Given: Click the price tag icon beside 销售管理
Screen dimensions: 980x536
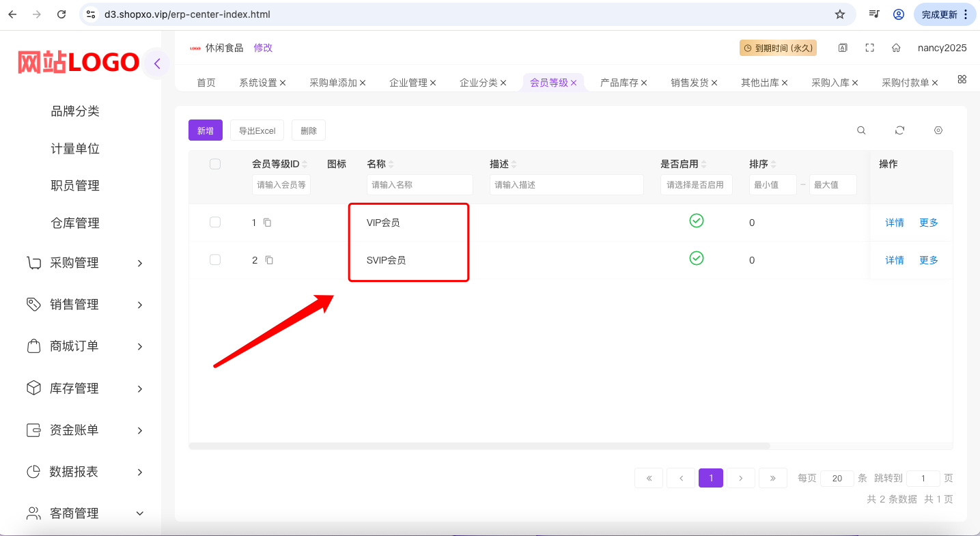Looking at the screenshot, I should [33, 305].
